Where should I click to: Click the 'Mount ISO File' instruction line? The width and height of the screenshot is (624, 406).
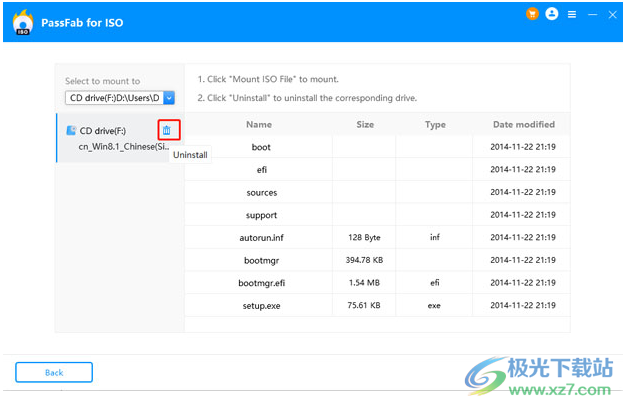pos(268,79)
